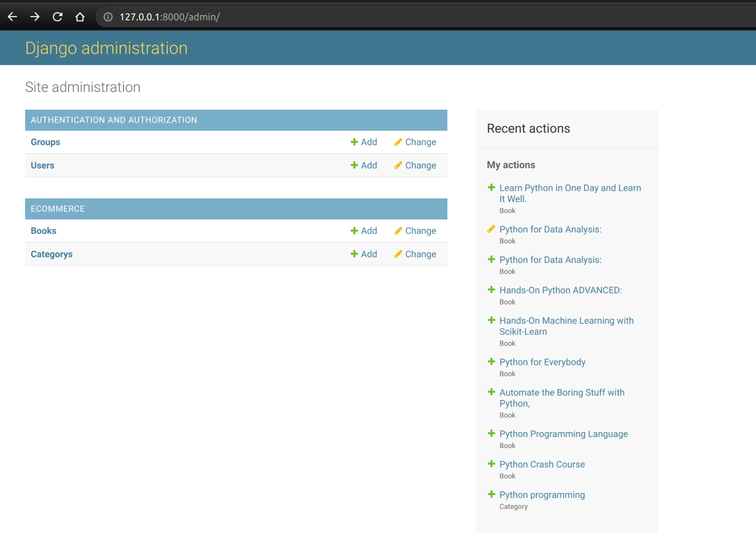The height and width of the screenshot is (534, 756).
Task: Click the 'Django administration' header title
Action: click(x=106, y=48)
